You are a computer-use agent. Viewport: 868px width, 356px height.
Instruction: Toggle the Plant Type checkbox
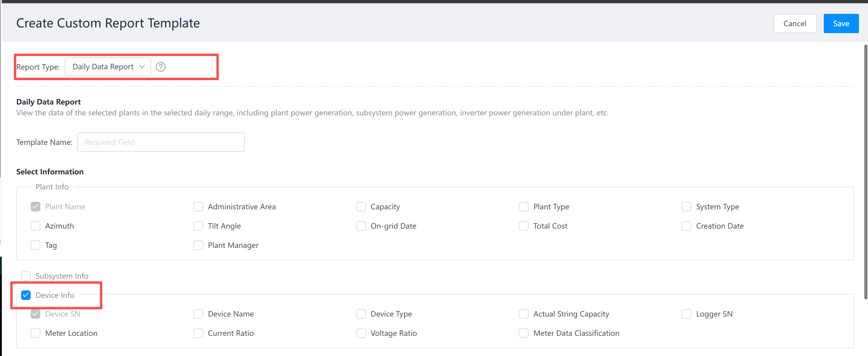[523, 207]
